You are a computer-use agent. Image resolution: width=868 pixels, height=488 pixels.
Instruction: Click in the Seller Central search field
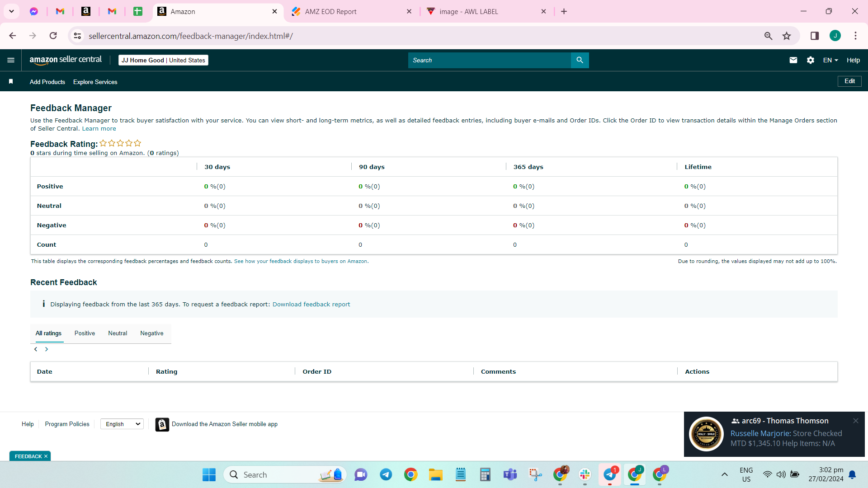tap(490, 60)
